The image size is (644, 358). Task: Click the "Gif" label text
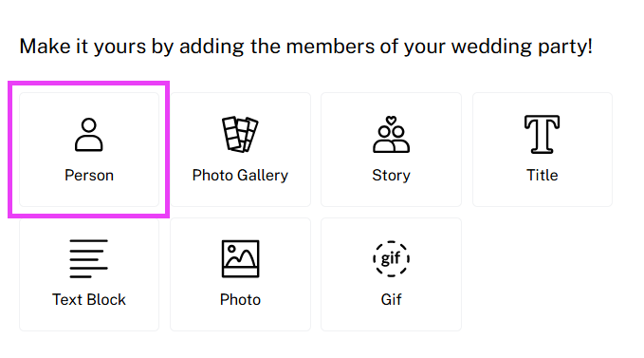[x=391, y=300]
